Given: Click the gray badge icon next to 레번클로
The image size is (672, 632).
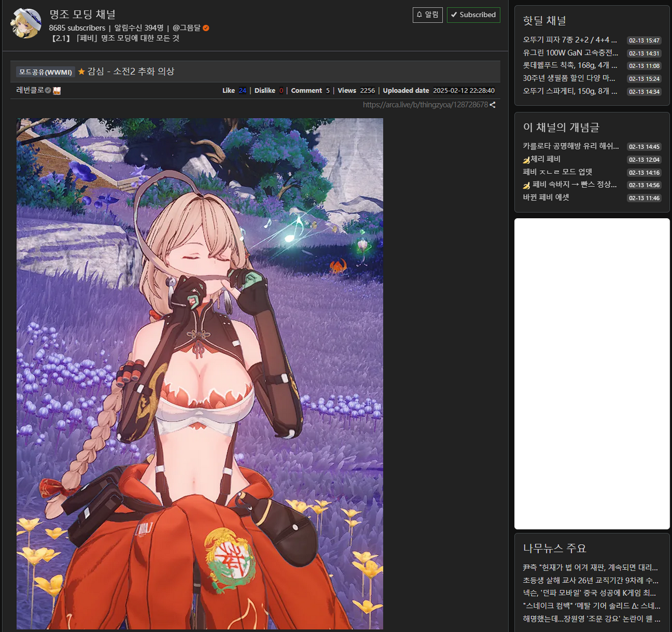Looking at the screenshot, I should (x=48, y=90).
